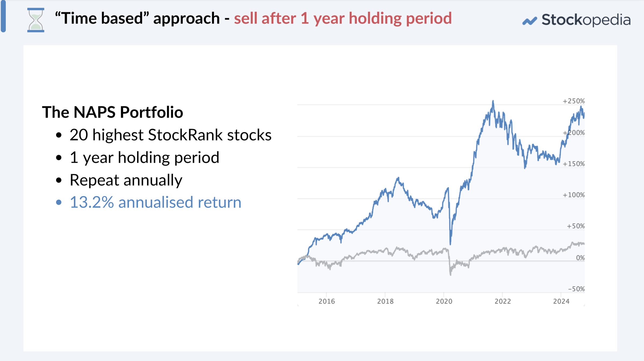
Task: Click the blue bullet dot before 13.2%
Action: click(59, 202)
